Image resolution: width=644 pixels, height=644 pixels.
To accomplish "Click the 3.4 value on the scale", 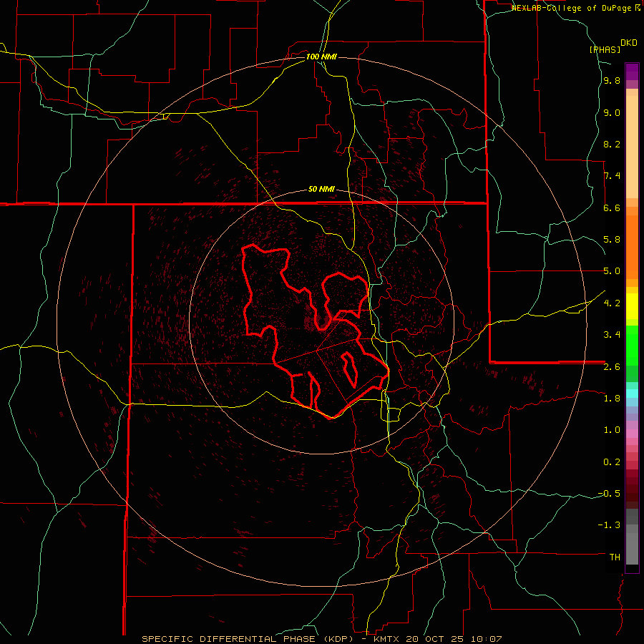I will pyautogui.click(x=612, y=335).
